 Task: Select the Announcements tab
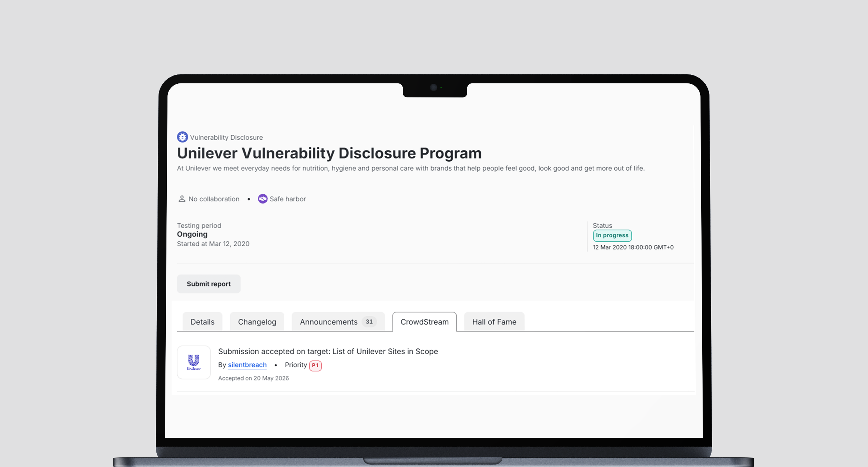[338, 322]
